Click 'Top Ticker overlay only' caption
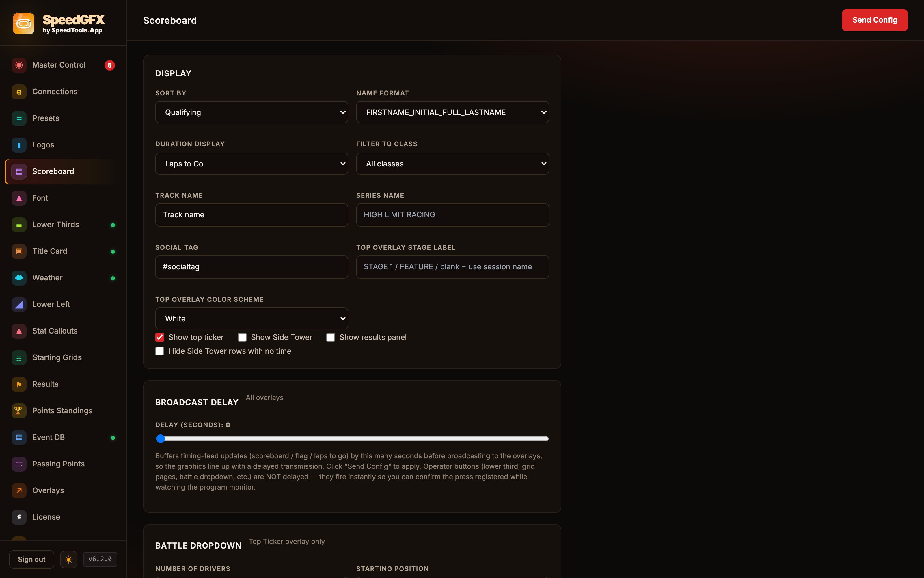The height and width of the screenshot is (578, 924). 287,541
